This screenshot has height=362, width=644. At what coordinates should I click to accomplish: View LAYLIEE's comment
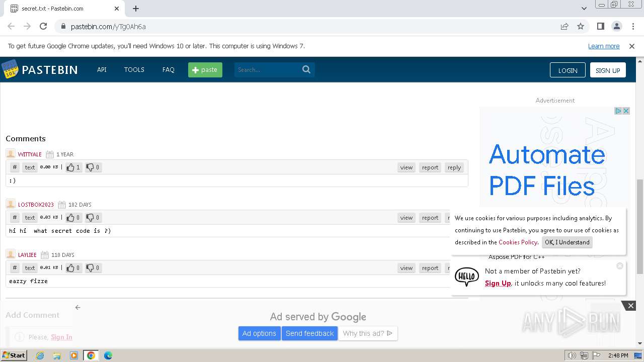407,268
